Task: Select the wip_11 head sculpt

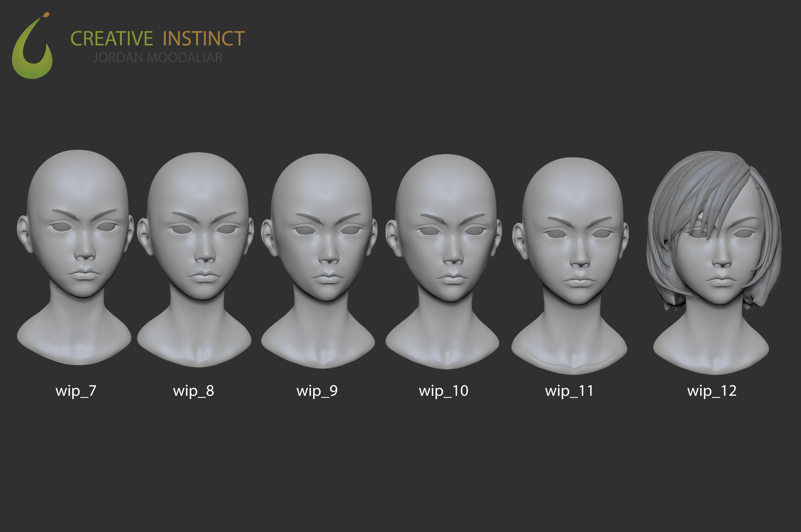Action: 570,266
